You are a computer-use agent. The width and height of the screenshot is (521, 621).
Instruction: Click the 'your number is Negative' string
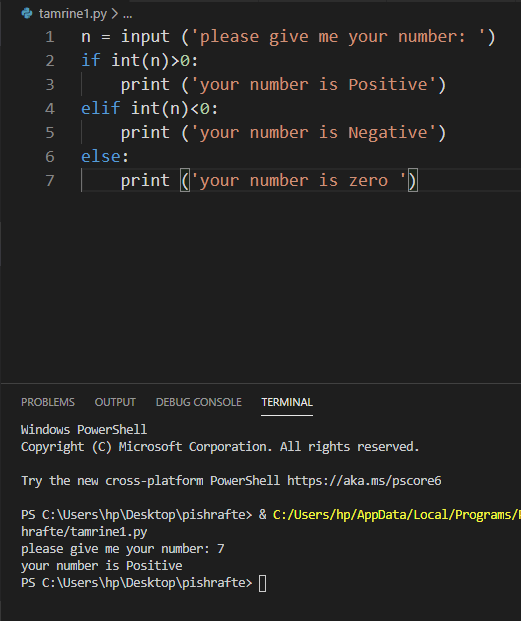coord(314,133)
